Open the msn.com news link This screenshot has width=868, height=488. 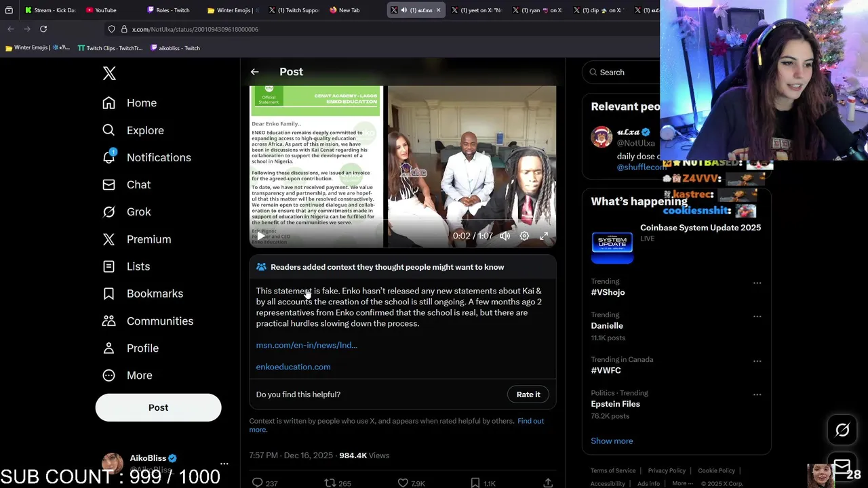pyautogui.click(x=307, y=345)
